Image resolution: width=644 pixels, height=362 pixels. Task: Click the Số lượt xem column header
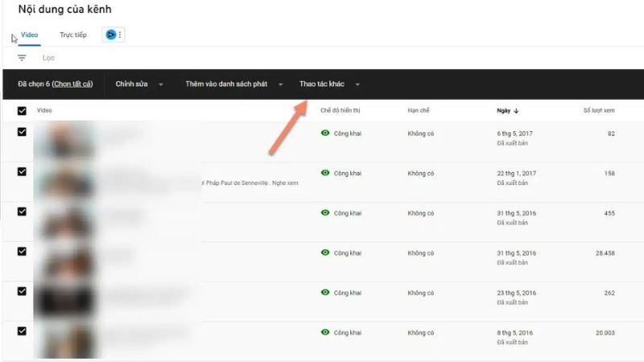tap(599, 110)
